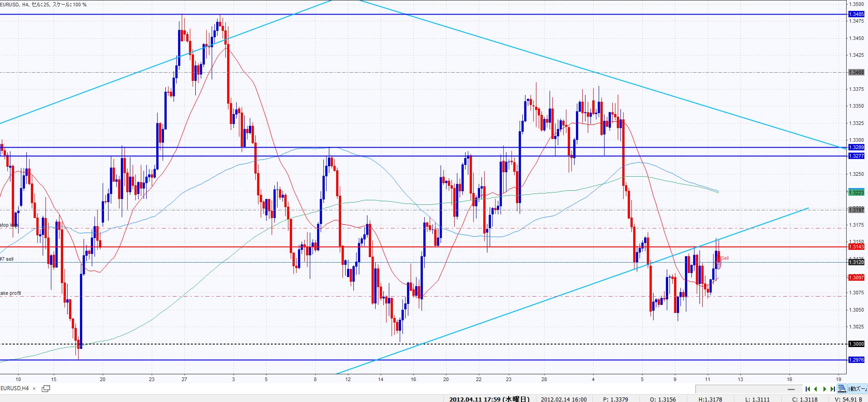Click the 1.3277 blue level price label
The height and width of the screenshot is (402, 868).
coord(856,156)
